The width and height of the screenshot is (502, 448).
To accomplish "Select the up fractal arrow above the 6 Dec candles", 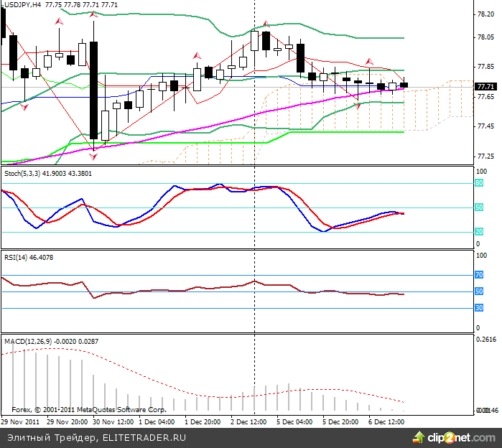I will (370, 62).
